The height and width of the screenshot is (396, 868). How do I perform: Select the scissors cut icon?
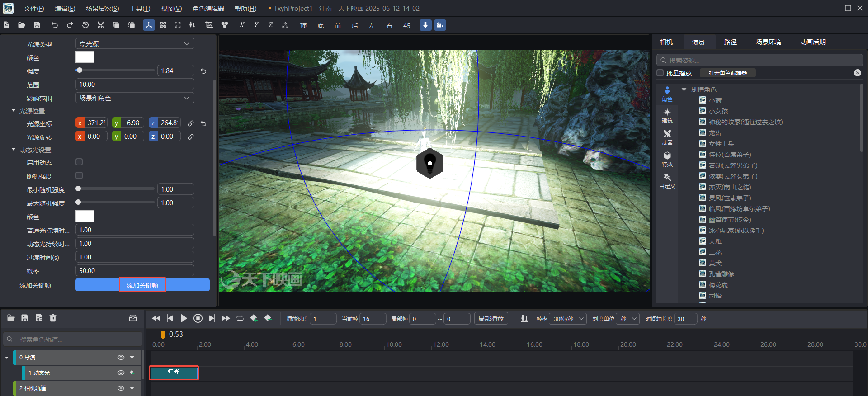101,25
